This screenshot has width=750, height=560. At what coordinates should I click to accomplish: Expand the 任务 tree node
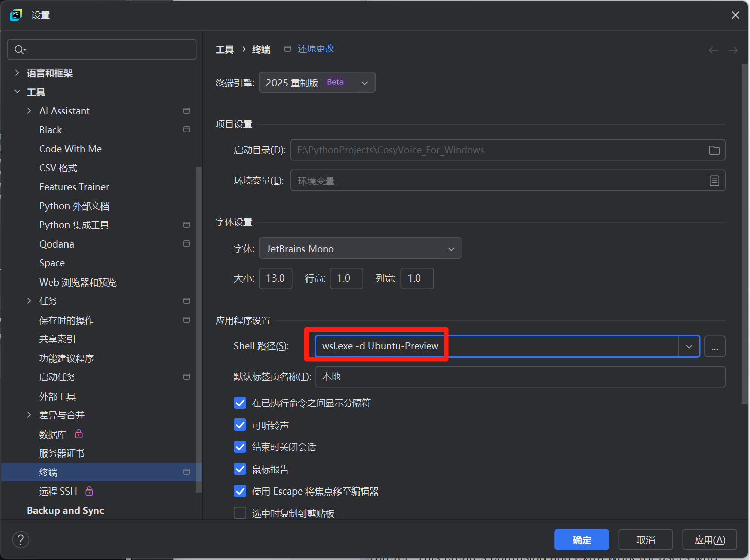[29, 301]
